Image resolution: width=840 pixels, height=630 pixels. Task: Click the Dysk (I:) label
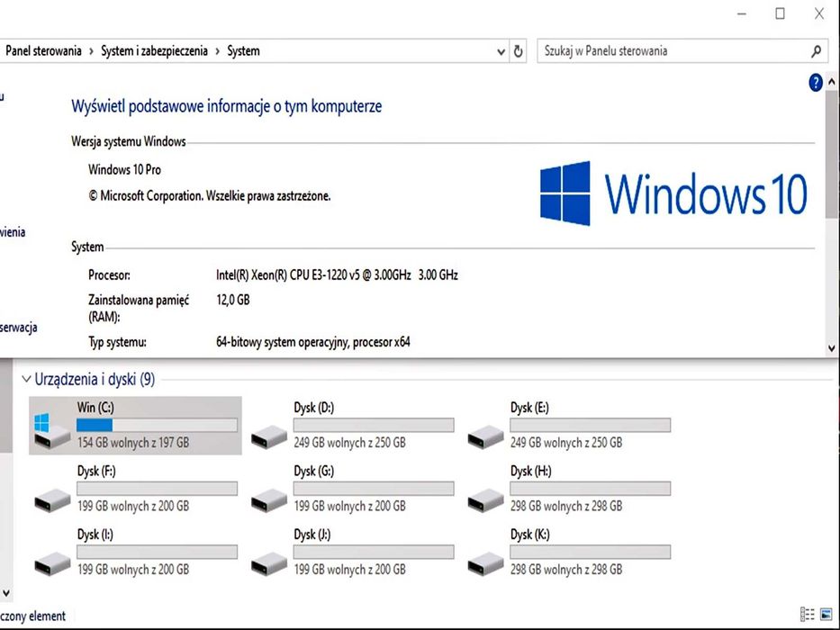pos(95,535)
